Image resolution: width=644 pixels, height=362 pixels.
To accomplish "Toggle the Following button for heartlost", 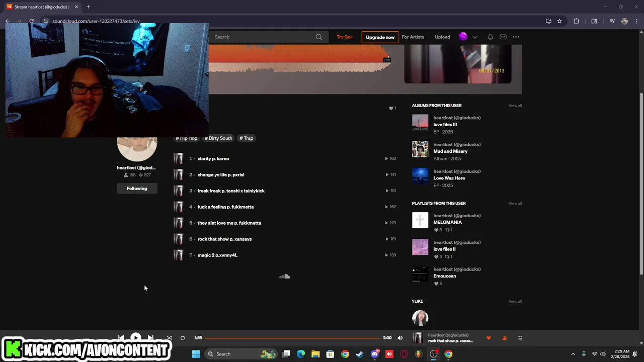I will (x=137, y=188).
